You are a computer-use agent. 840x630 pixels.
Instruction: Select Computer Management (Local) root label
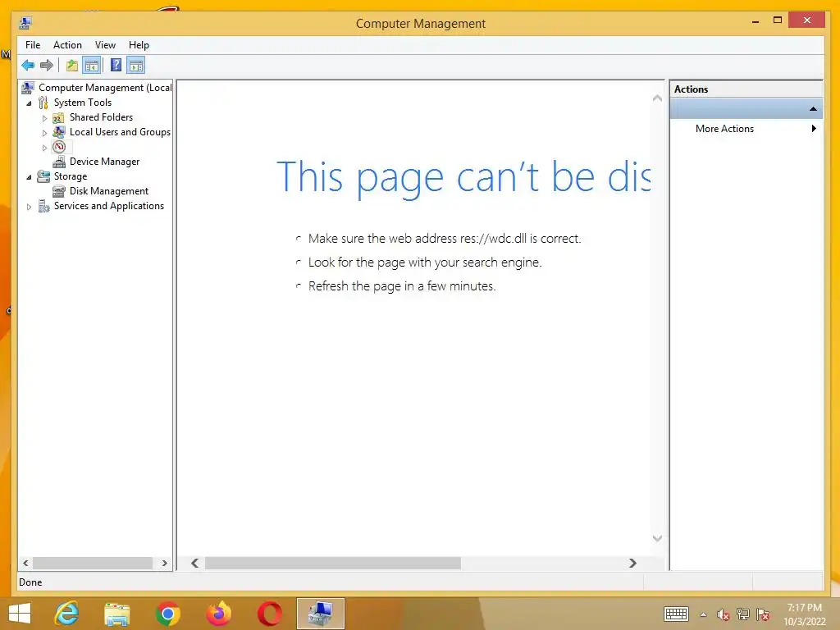105,87
